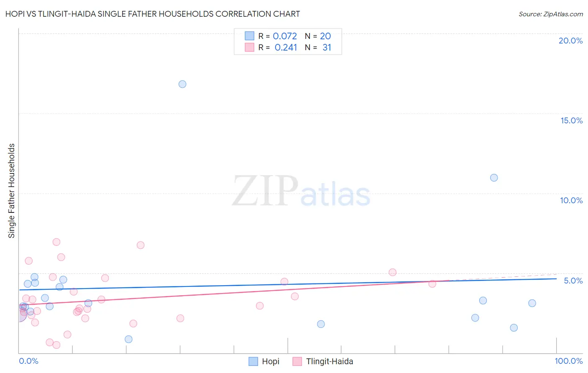Click the chart title text
The width and height of the screenshot is (588, 373).
(152, 14)
